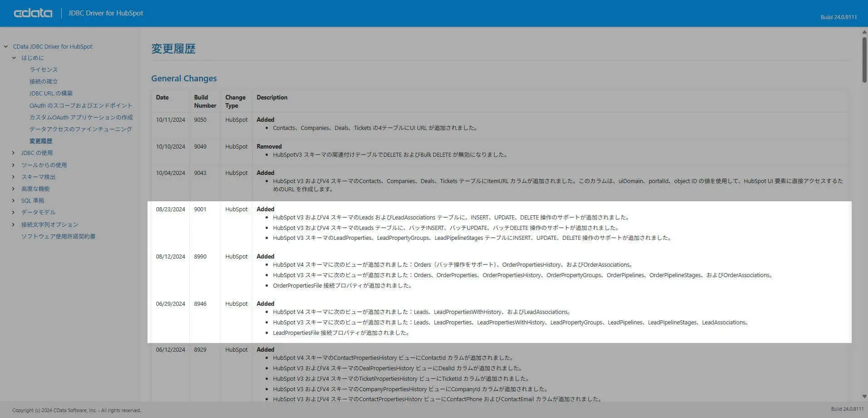
Task: Open the スキーマ検出 section
Action: tap(38, 177)
